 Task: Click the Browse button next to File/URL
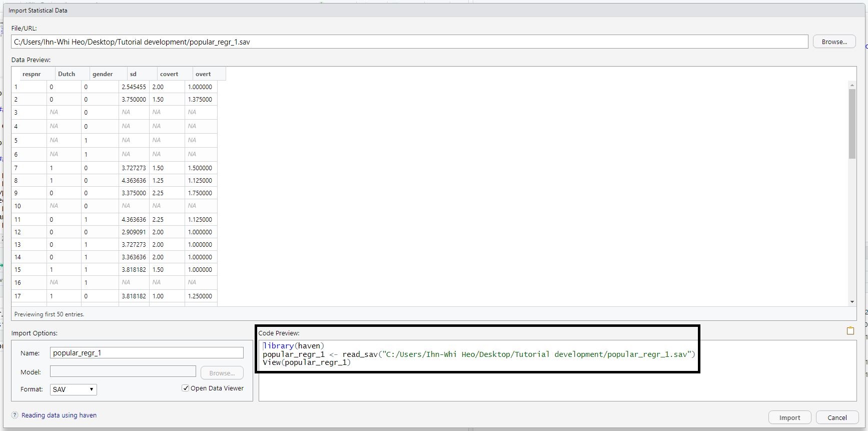(834, 42)
